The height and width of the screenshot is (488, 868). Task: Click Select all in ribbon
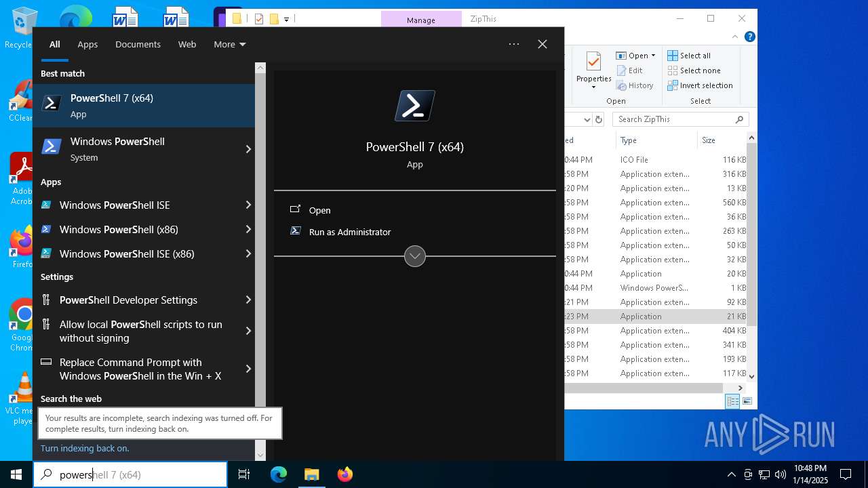point(689,56)
